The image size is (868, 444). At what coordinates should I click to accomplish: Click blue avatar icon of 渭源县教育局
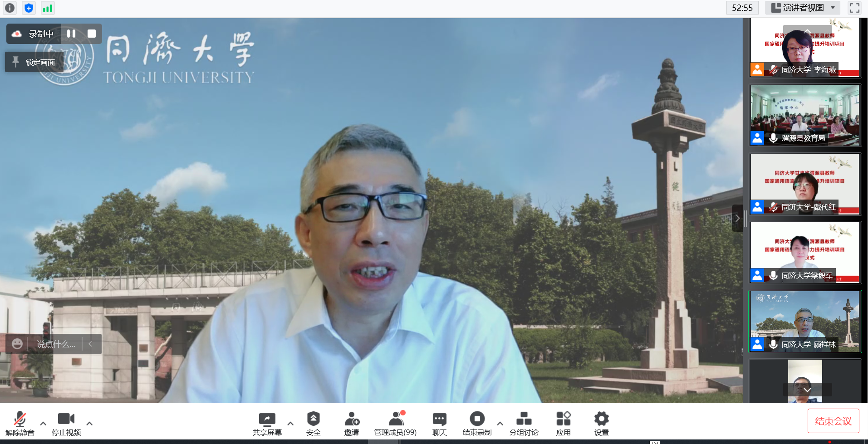[757, 138]
